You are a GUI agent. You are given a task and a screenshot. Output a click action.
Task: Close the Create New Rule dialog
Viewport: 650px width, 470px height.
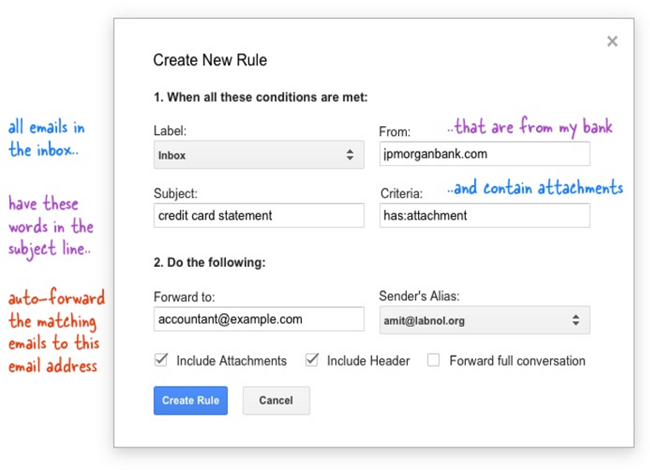tap(612, 42)
